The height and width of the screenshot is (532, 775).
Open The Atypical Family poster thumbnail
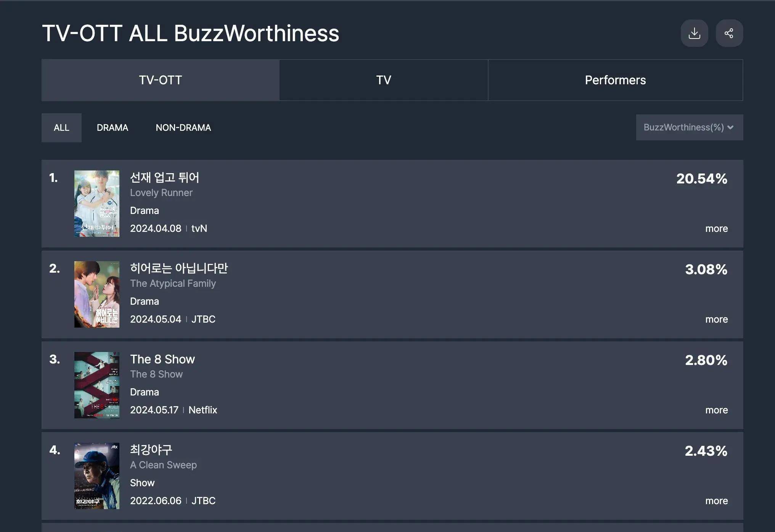coord(97,294)
